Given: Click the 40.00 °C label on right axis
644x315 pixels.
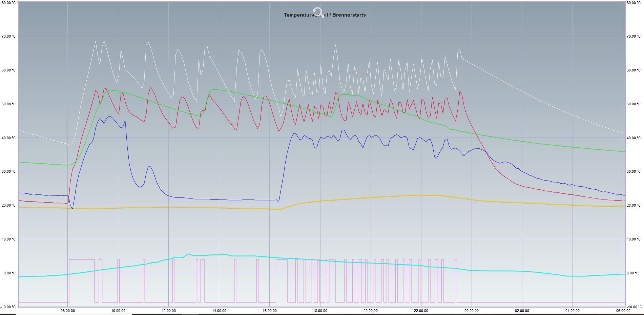Looking at the screenshot, I should [x=633, y=138].
